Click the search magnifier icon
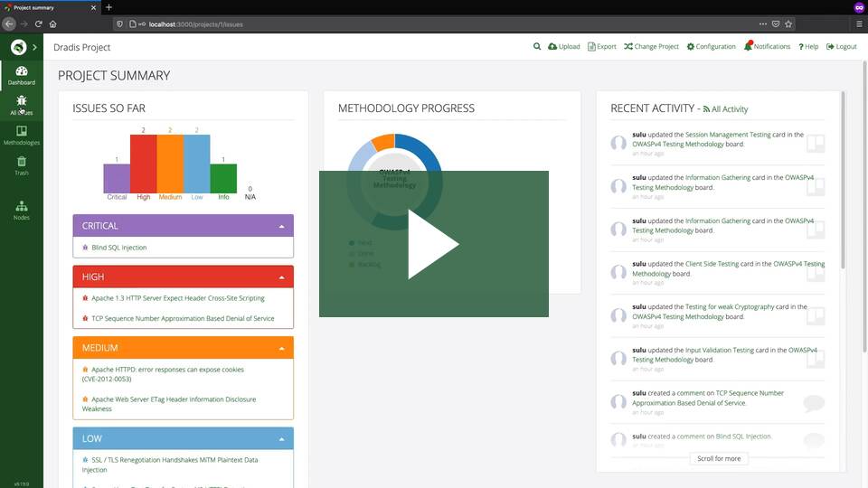 tap(537, 46)
